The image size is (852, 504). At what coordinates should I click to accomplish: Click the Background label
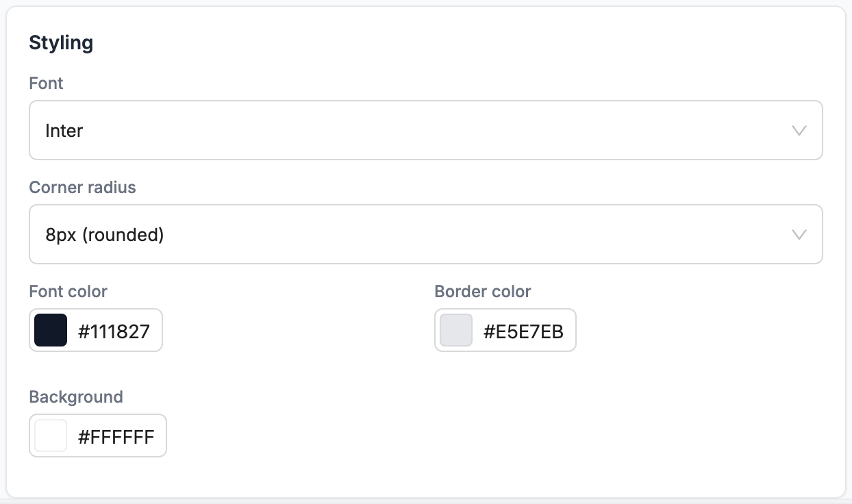pyautogui.click(x=76, y=397)
